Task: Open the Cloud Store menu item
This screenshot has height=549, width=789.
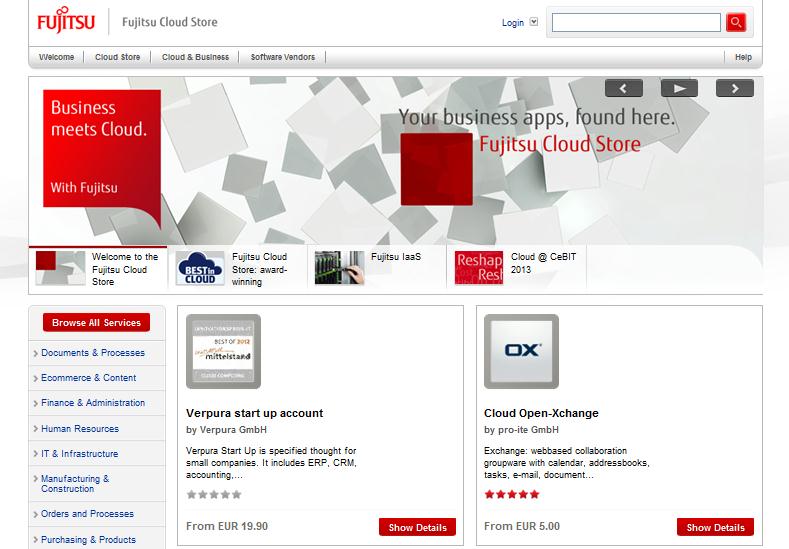Action: [x=118, y=57]
